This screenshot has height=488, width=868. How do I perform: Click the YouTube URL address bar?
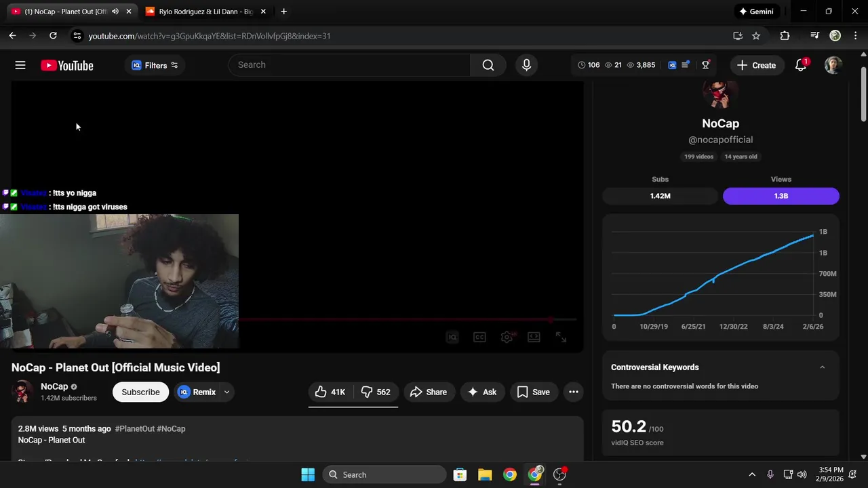[407, 36]
